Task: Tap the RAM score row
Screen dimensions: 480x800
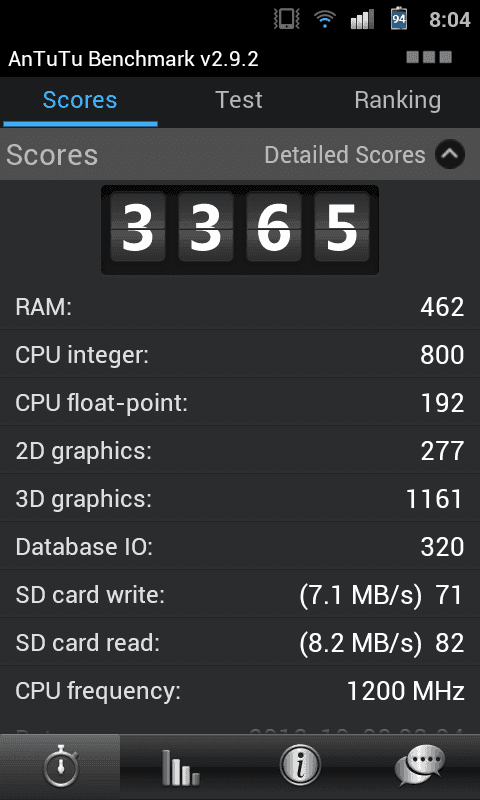Action: 240,307
